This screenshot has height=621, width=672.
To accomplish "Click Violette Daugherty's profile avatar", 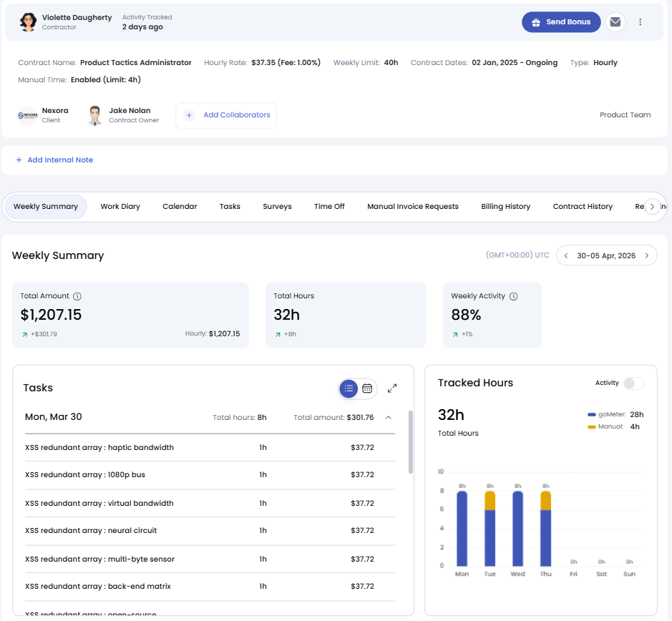I will (28, 21).
